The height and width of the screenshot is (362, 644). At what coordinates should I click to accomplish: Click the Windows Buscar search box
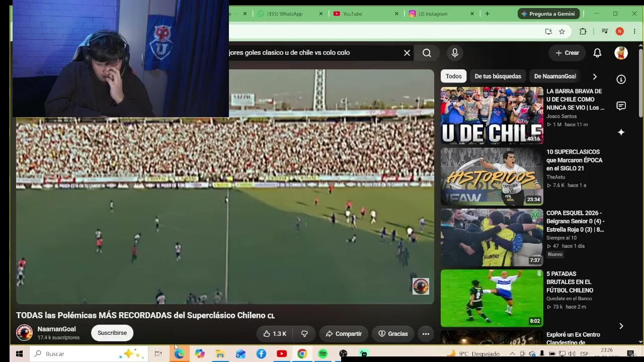[89, 354]
